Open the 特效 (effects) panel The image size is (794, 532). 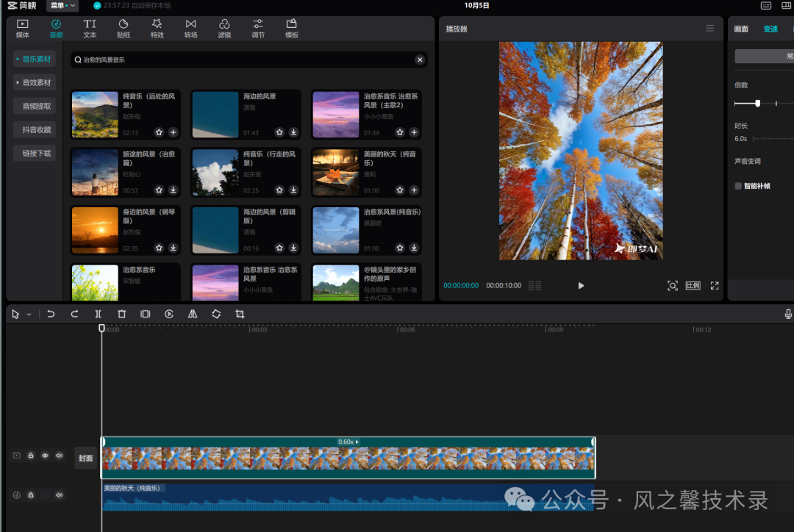click(x=157, y=29)
